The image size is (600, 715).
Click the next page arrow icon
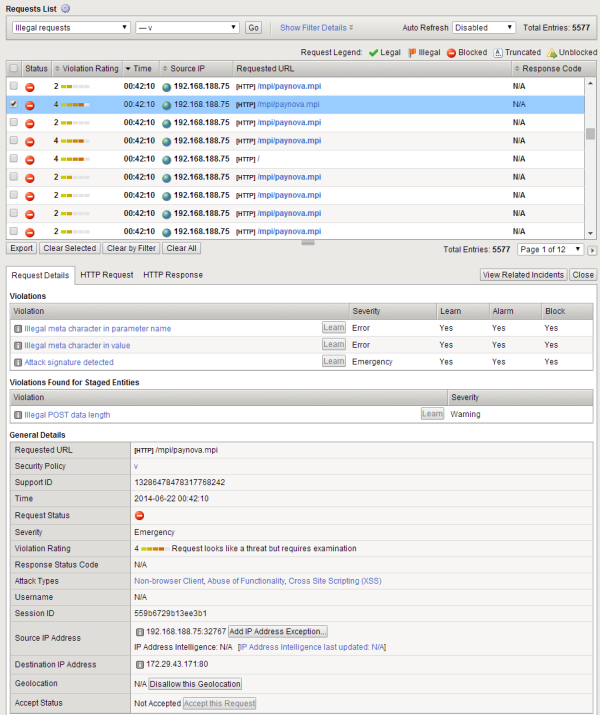591,249
